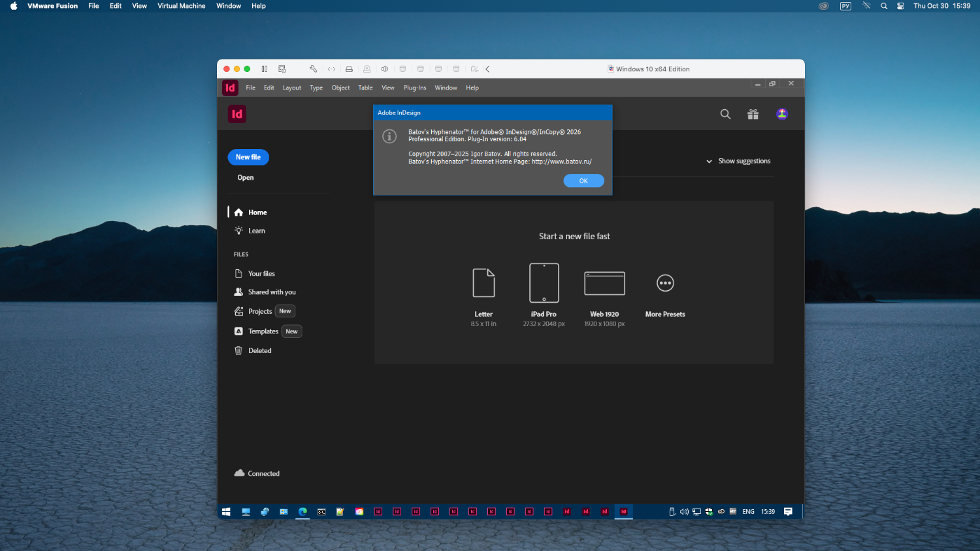
Task: Select the iPad Pro preset thumbnail
Action: click(544, 283)
